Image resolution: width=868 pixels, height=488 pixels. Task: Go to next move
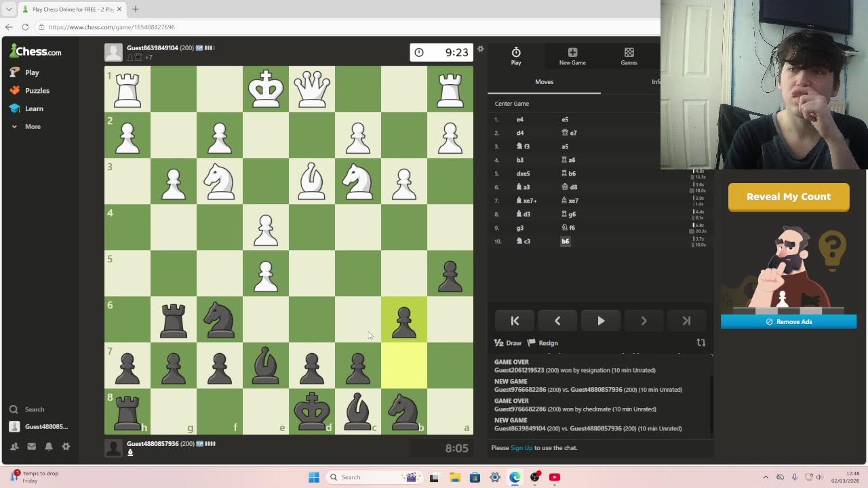[644, 321]
